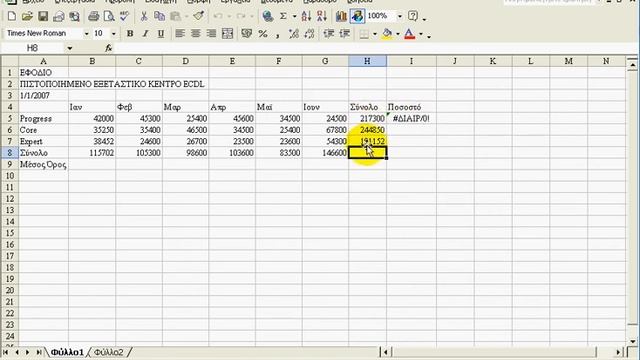Select cell with value 217300

(367, 119)
